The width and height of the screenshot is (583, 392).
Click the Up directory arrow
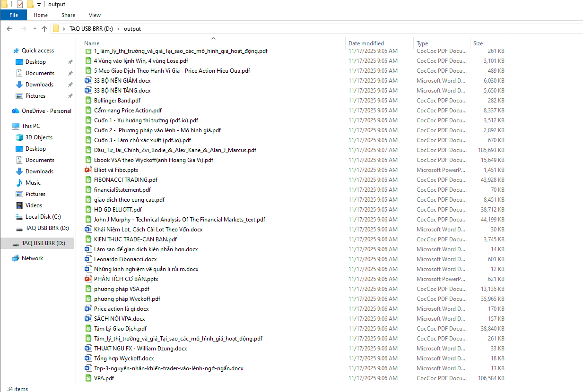(x=44, y=29)
